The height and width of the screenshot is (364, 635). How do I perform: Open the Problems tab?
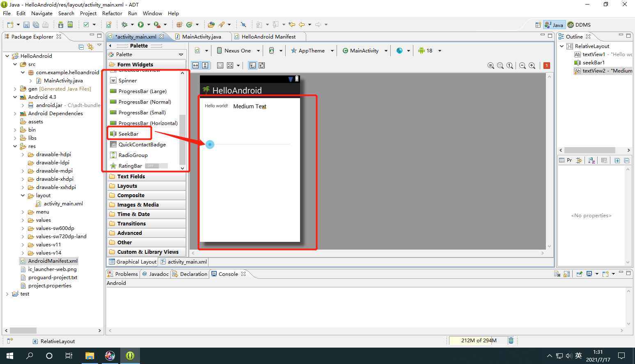pos(123,274)
